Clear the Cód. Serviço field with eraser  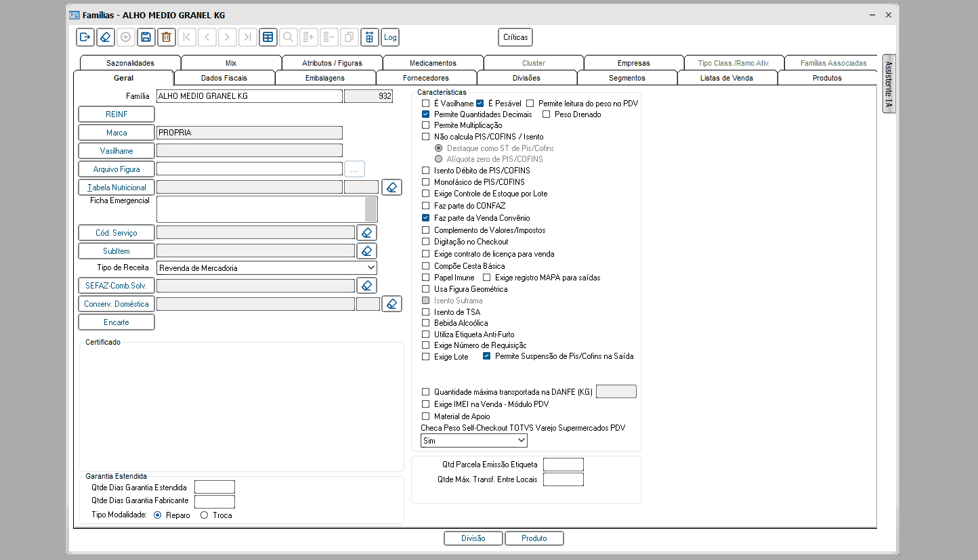tap(366, 233)
